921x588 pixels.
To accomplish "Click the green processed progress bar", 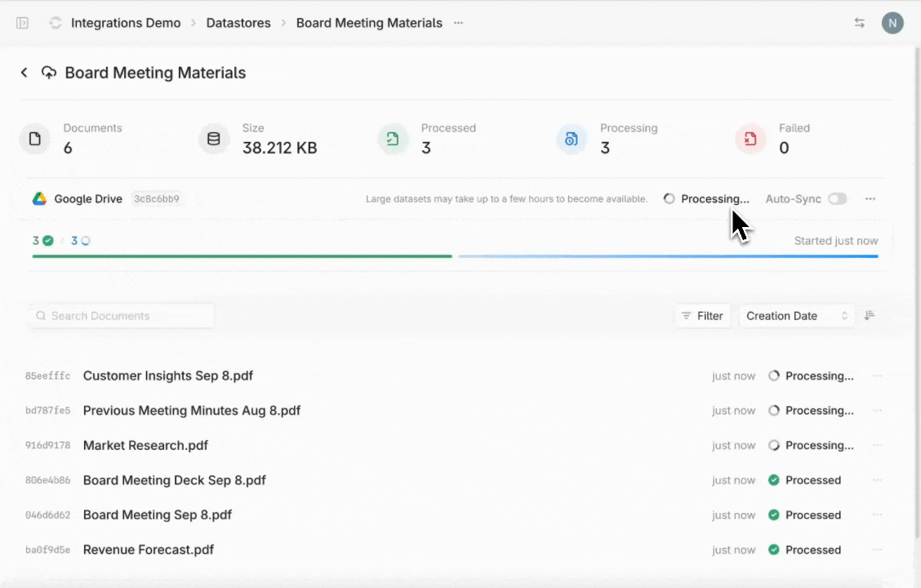I will click(x=242, y=256).
